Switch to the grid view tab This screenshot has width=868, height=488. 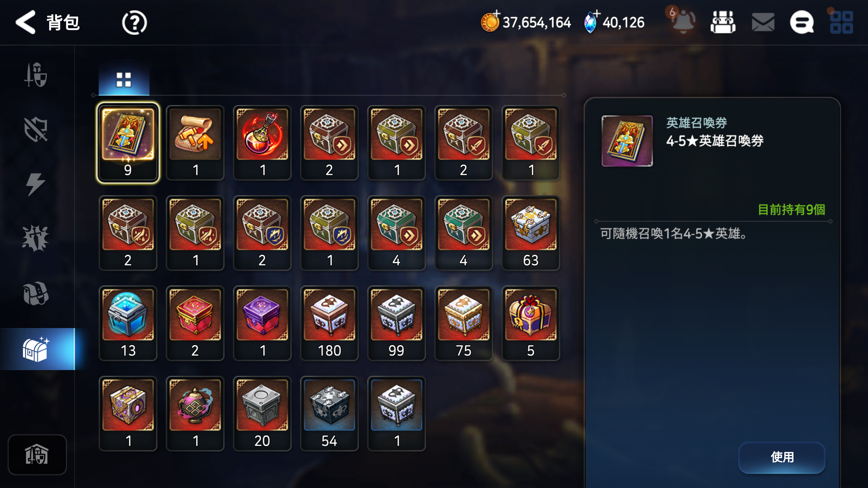[x=124, y=80]
